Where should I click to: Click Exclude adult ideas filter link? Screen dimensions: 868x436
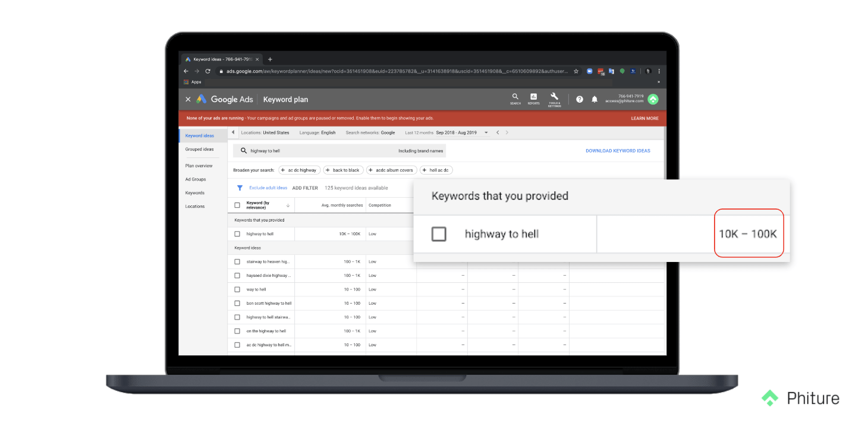click(268, 188)
